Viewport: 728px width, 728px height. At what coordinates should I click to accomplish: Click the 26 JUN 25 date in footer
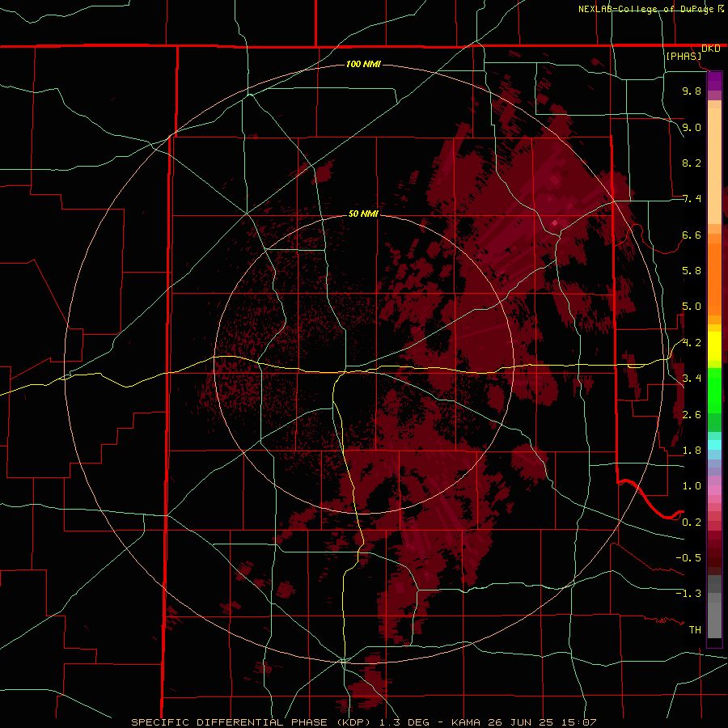tap(522, 722)
